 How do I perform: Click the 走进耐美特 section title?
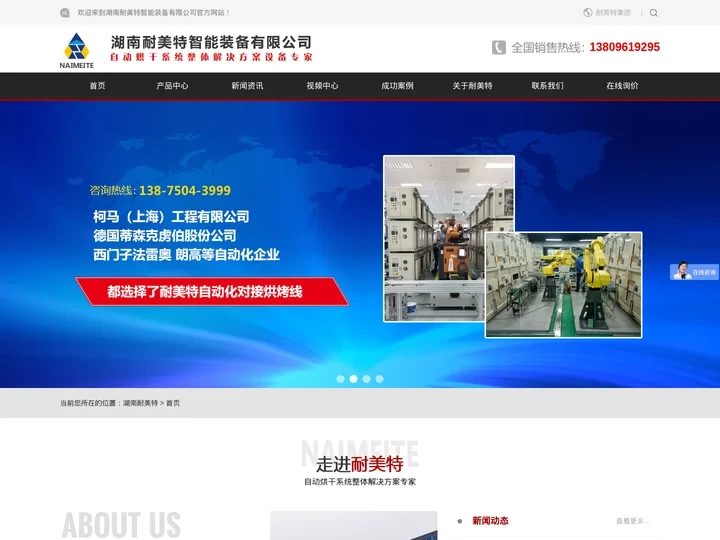[360, 464]
